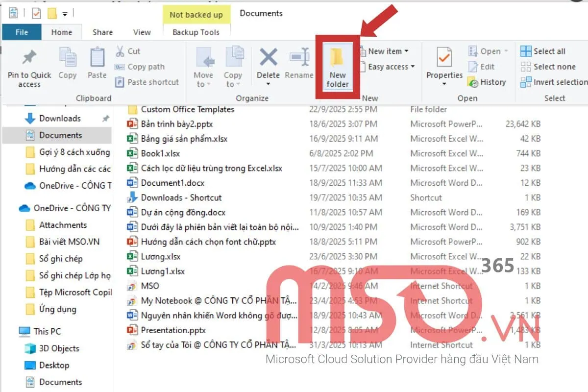
Task: Open Properties from the ribbon icon
Action: [x=443, y=64]
